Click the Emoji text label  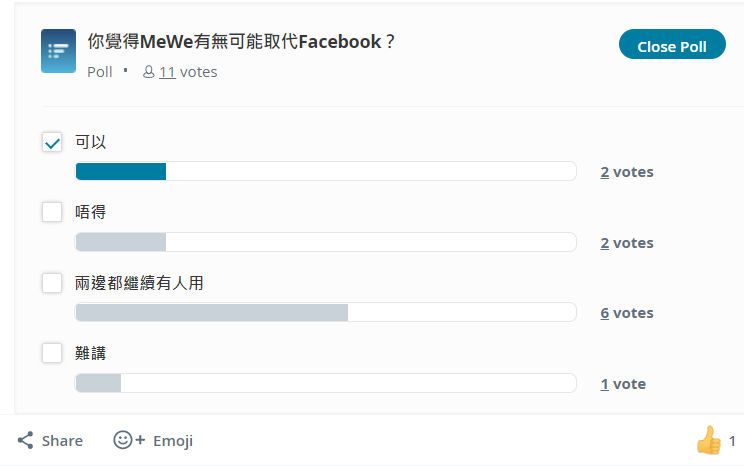tap(173, 441)
